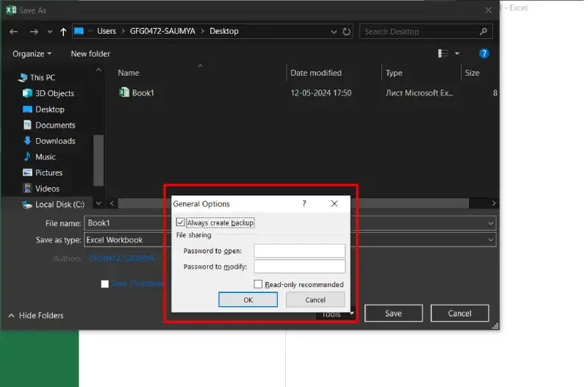Expand the address bar history dropdown
Viewport: 588px width, 387px height.
point(334,32)
